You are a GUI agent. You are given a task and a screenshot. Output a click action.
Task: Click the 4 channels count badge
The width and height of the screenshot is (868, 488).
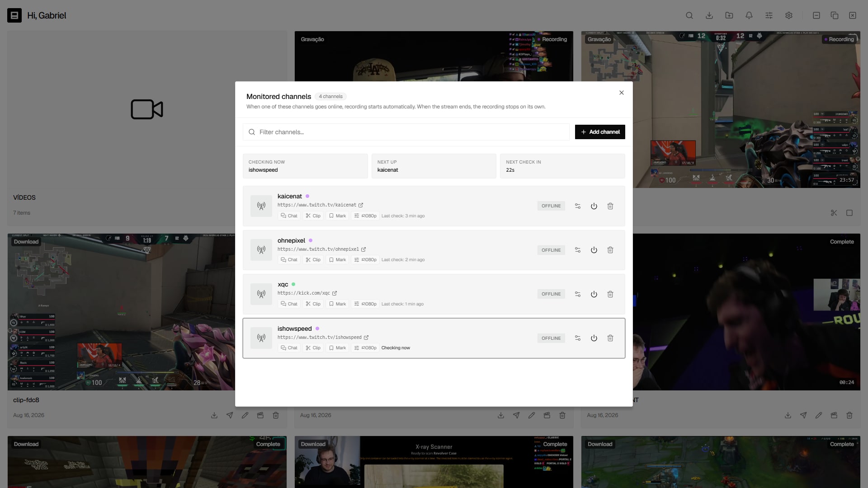click(330, 97)
